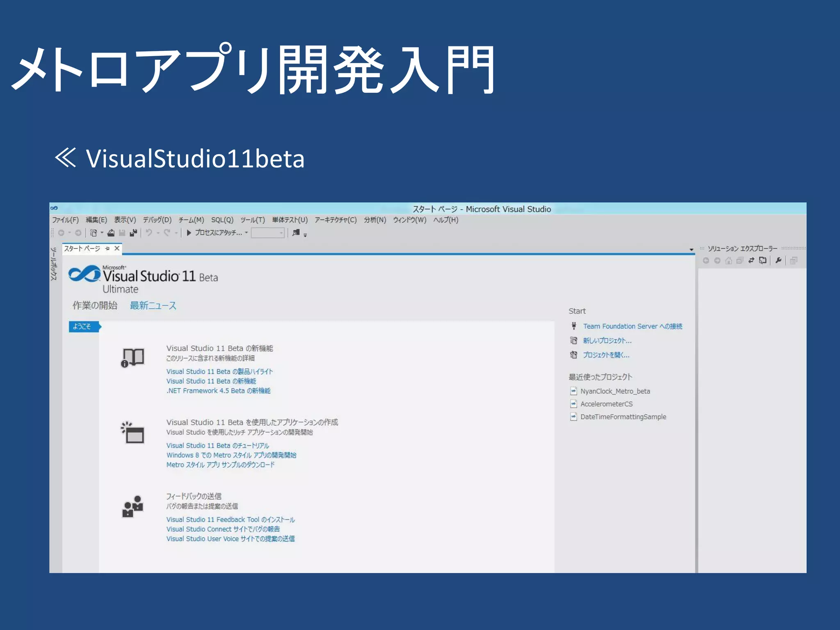This screenshot has width=840, height=630.
Task: Open recent project NyanClock_Metro_beta
Action: pos(615,391)
